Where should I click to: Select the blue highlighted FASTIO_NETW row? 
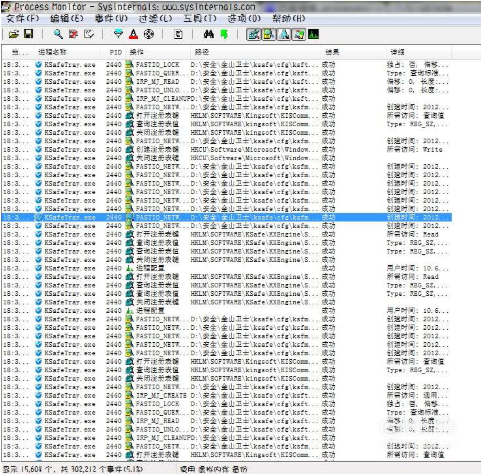click(227, 217)
